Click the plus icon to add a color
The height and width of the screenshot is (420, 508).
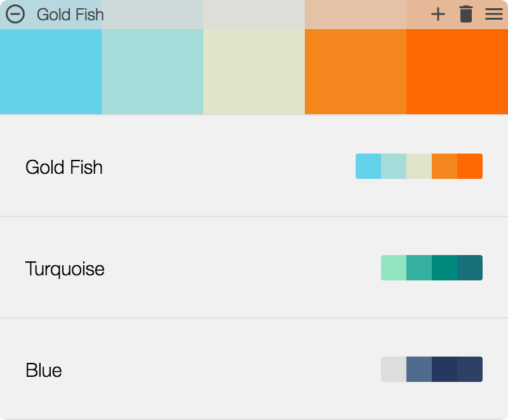[x=438, y=14]
